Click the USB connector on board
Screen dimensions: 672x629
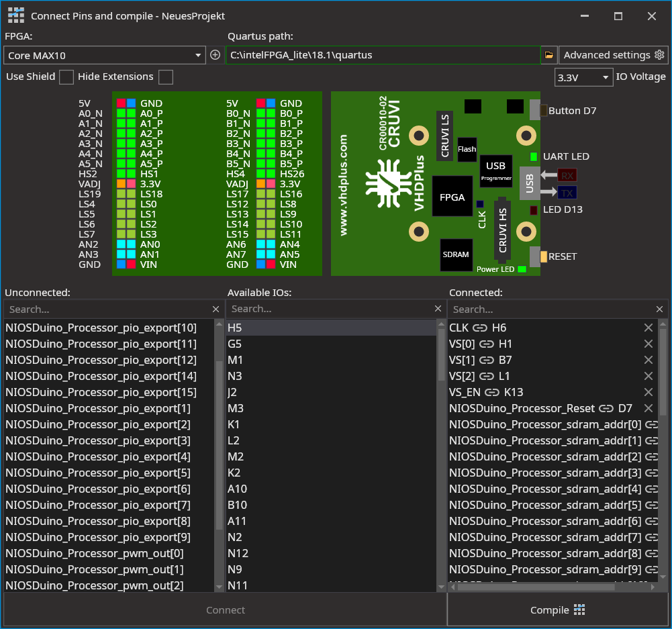pyautogui.click(x=530, y=183)
